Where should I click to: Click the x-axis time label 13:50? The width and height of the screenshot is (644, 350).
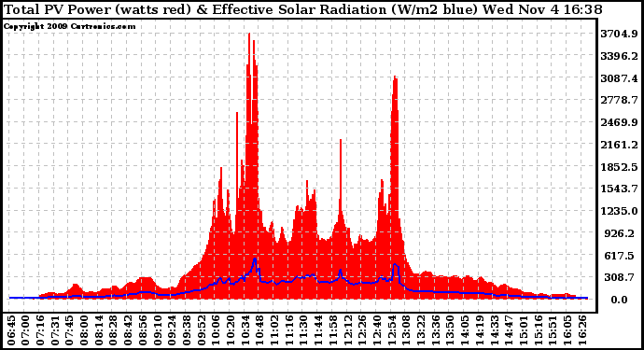451,330
